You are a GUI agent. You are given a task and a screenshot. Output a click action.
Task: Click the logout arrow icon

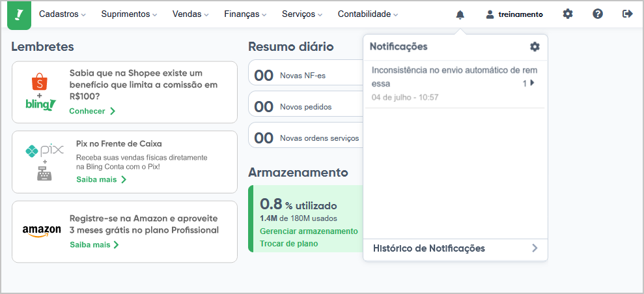[x=628, y=14]
